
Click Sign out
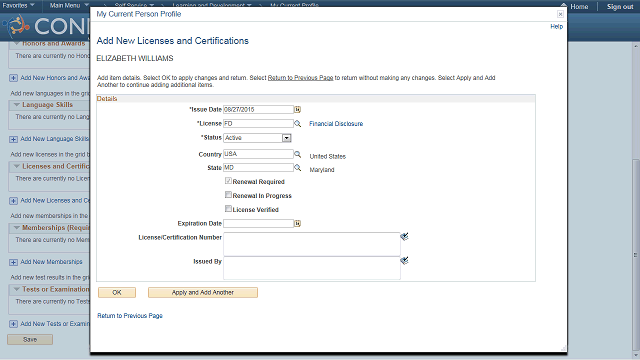[620, 7]
